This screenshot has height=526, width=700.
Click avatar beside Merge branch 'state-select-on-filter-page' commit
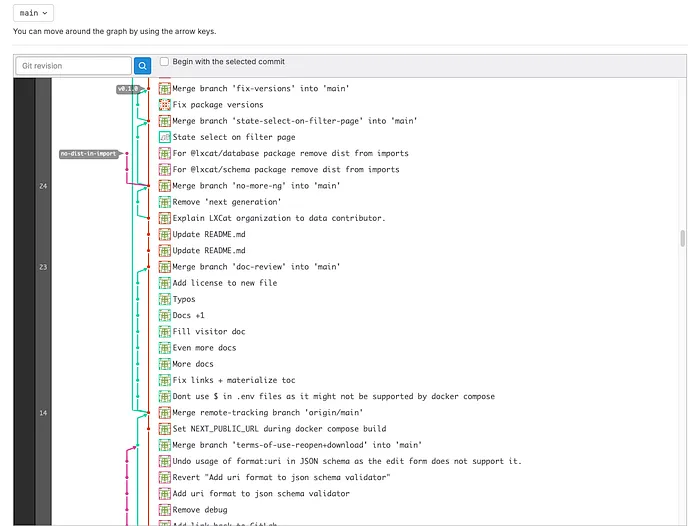pos(165,121)
